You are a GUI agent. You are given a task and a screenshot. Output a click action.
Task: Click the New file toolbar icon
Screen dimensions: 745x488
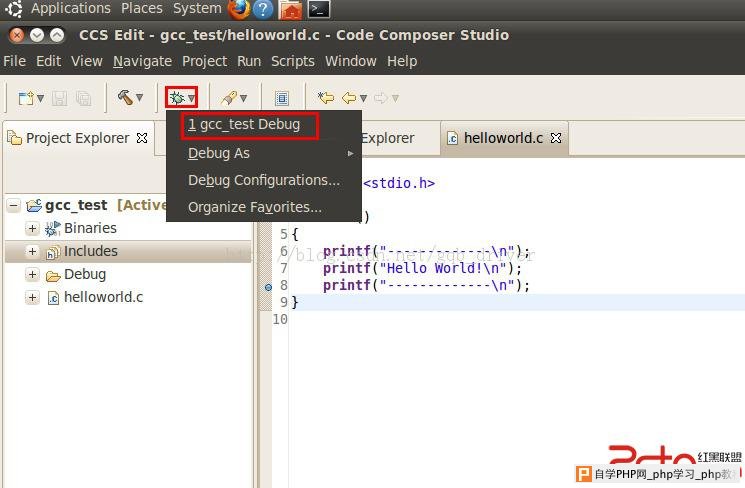(26, 98)
